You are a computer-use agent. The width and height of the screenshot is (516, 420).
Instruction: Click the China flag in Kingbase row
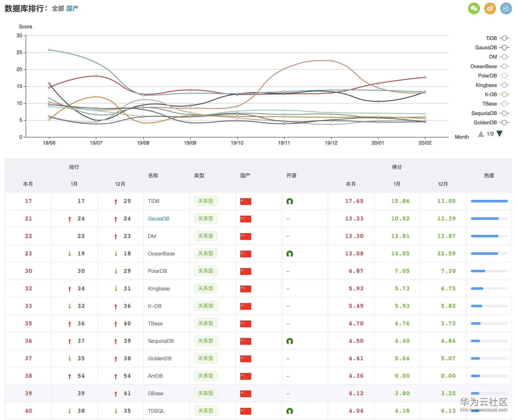246,289
